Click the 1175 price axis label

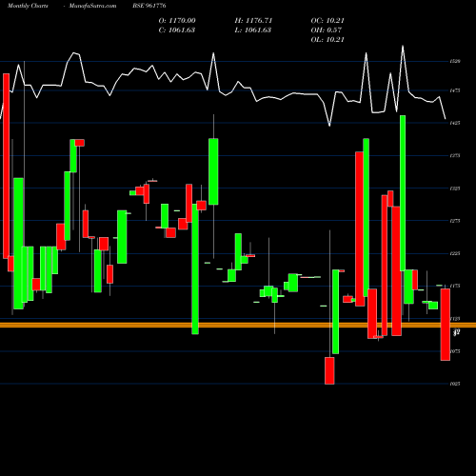click(455, 286)
